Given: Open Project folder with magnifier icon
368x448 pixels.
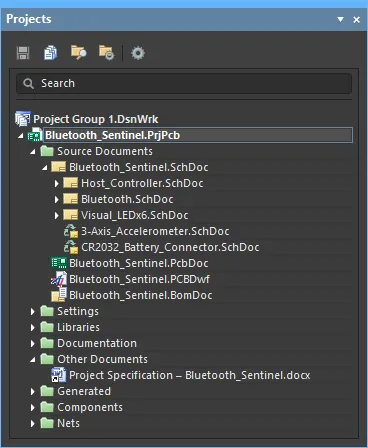Looking at the screenshot, I should (x=79, y=53).
